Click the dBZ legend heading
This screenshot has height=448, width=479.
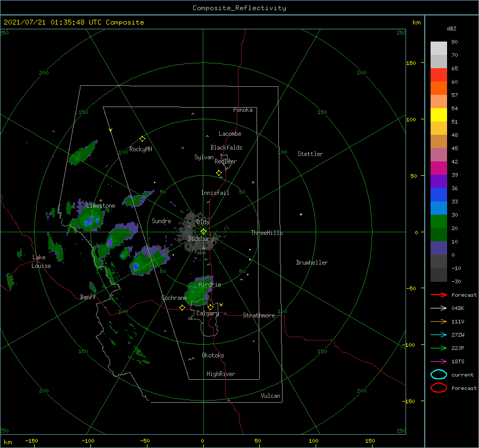tap(451, 28)
